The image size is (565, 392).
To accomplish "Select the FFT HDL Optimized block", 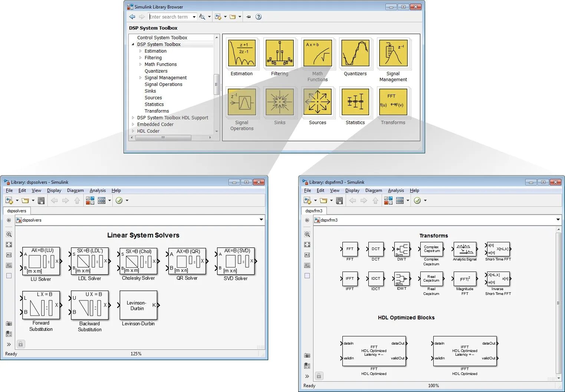I will (x=374, y=351).
